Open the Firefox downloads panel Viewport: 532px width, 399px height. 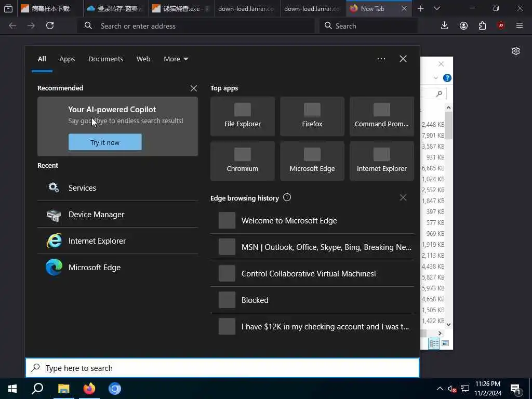tap(445, 25)
